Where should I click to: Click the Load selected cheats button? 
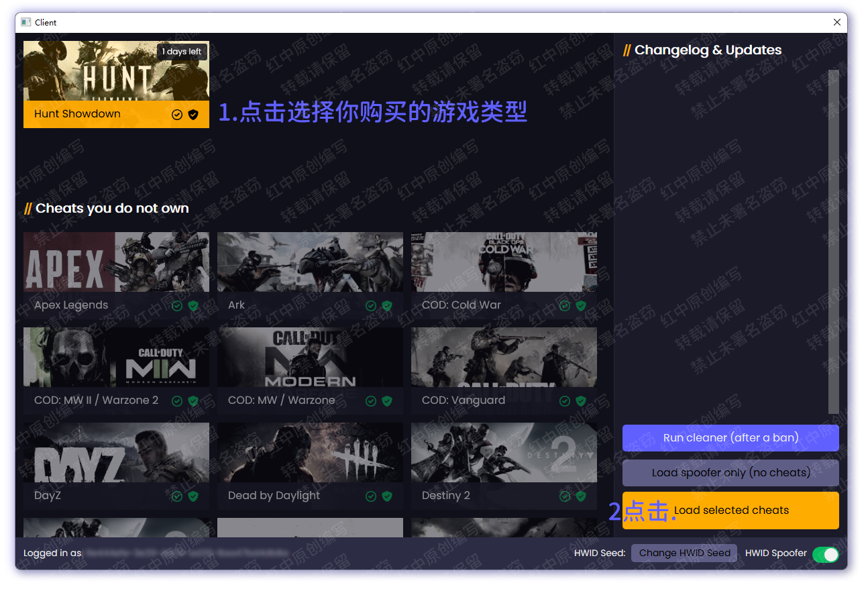tap(730, 511)
